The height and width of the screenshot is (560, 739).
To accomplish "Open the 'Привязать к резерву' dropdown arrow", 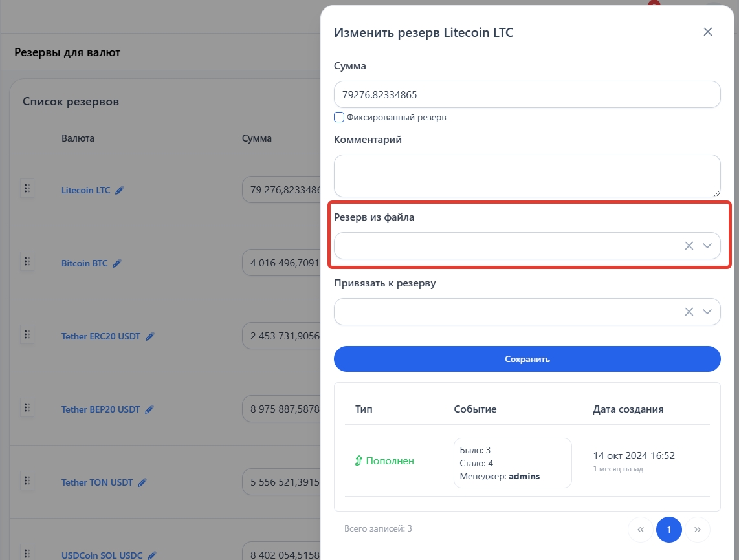I will click(707, 312).
